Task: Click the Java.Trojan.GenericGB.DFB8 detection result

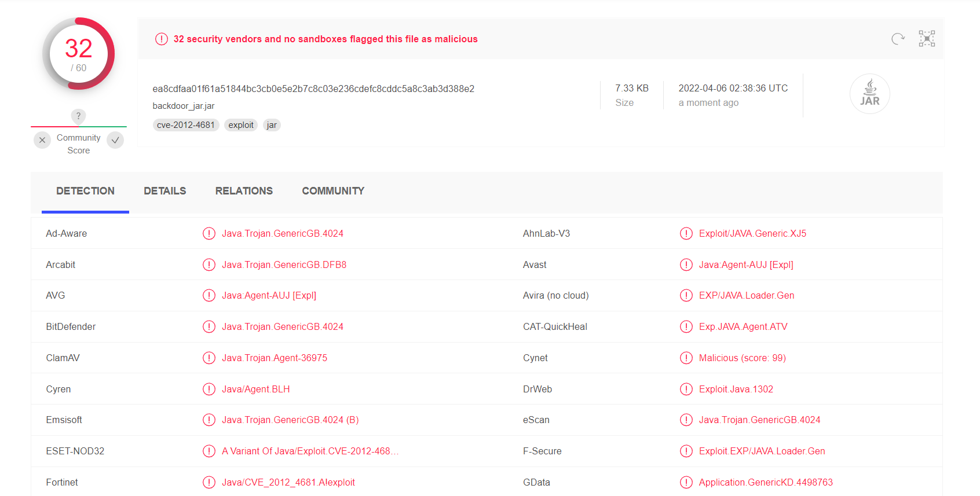Action: (284, 264)
